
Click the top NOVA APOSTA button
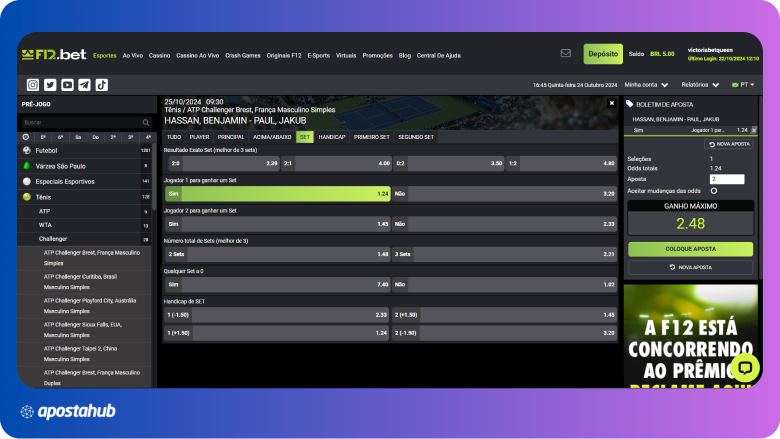729,144
